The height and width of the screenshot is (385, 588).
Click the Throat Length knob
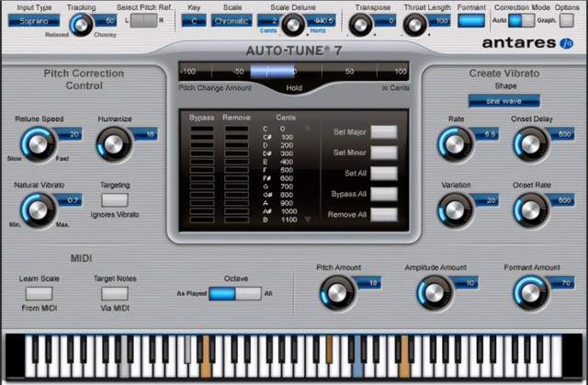(414, 25)
